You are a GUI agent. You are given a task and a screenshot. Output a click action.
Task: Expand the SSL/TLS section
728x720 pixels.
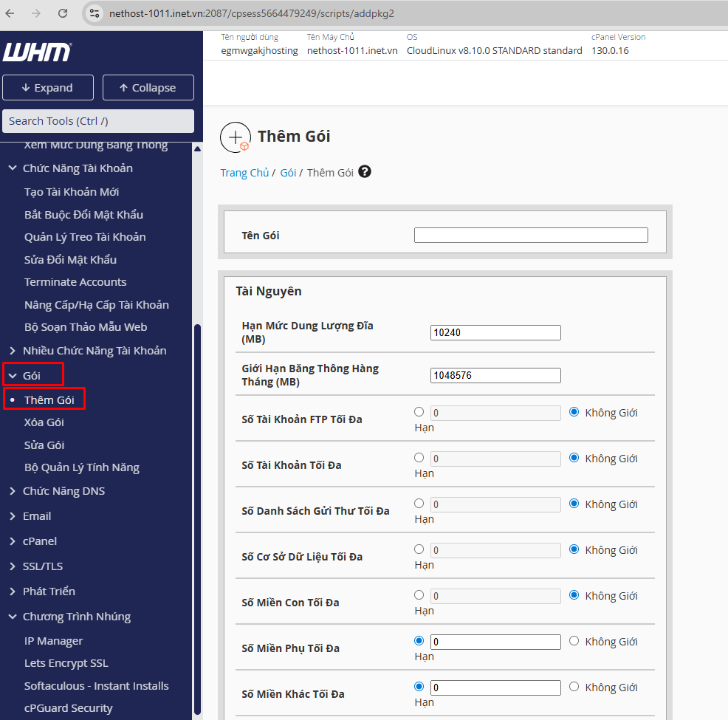point(13,566)
